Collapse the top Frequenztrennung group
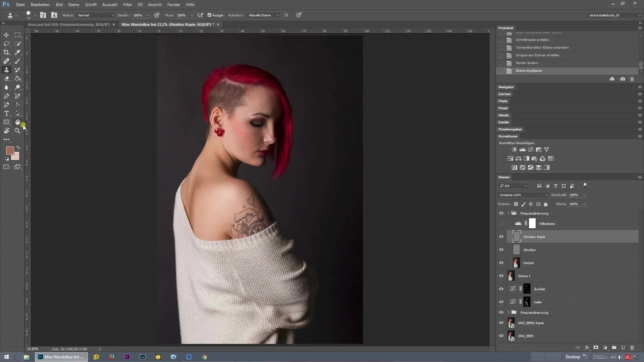This screenshot has width=644, height=362. tap(508, 213)
